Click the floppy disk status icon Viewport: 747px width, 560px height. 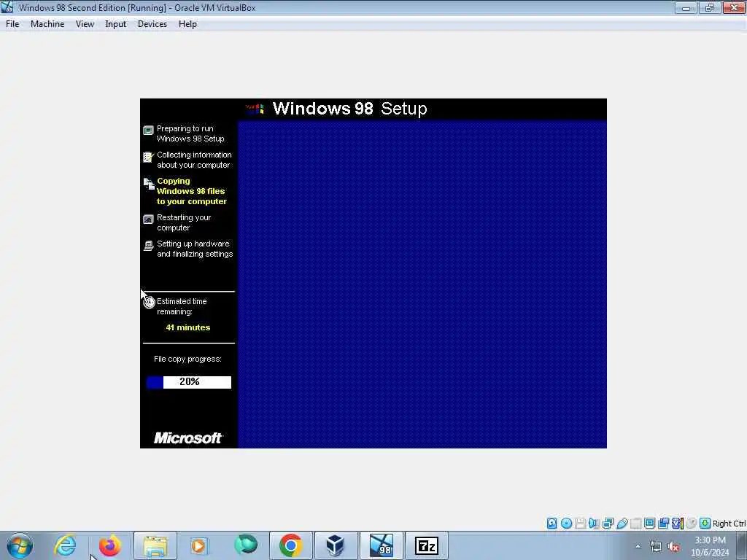[580, 524]
